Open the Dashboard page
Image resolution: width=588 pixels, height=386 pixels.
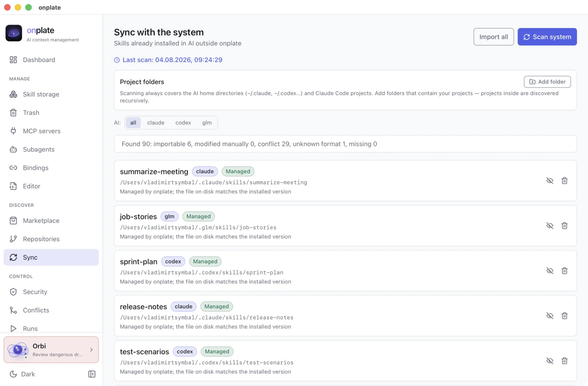point(51,60)
